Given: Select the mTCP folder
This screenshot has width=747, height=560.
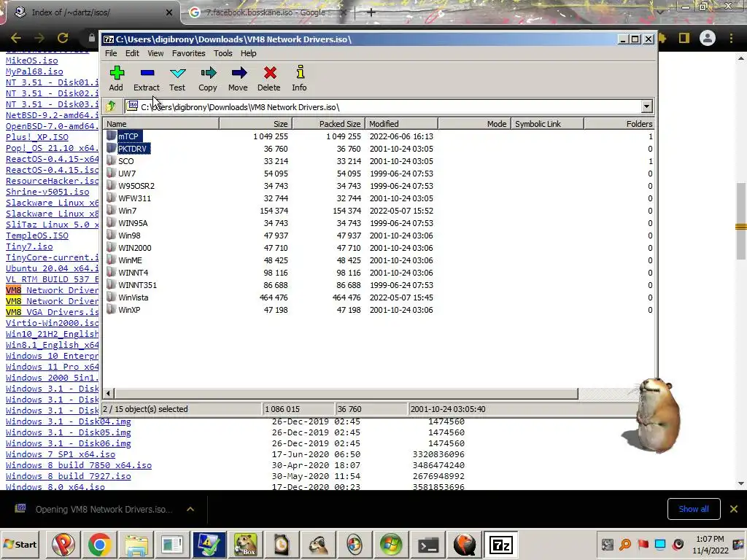Looking at the screenshot, I should [x=128, y=136].
